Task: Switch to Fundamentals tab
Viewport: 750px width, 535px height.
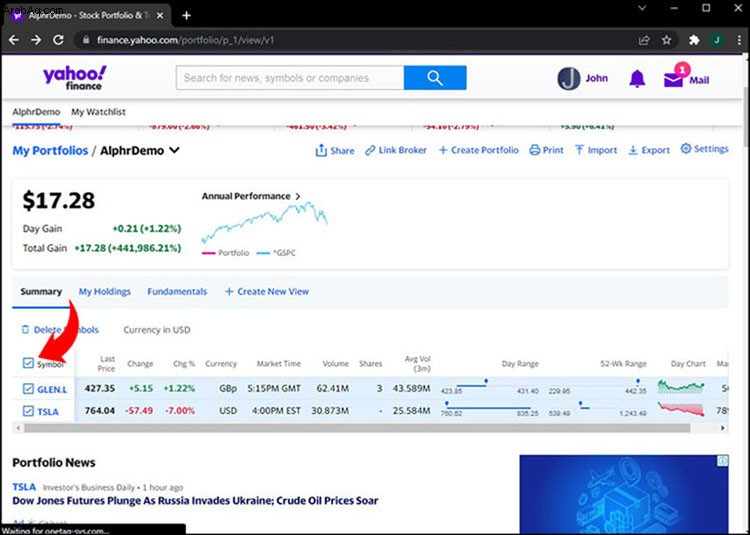Action: (x=177, y=292)
